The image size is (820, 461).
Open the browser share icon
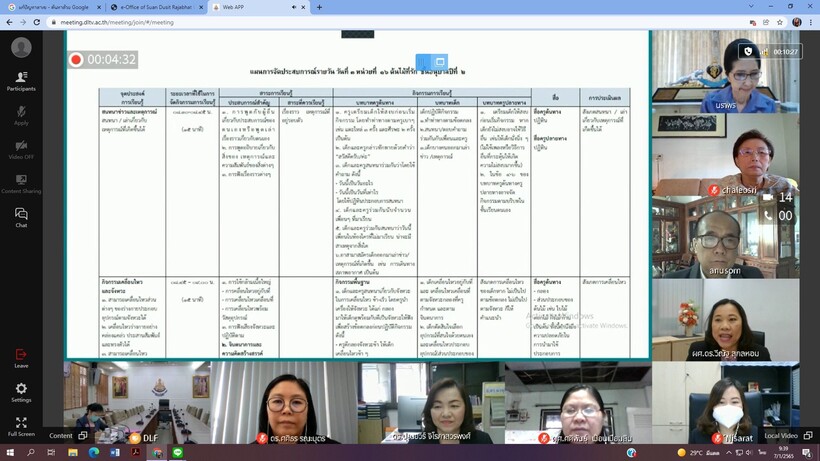click(x=766, y=22)
